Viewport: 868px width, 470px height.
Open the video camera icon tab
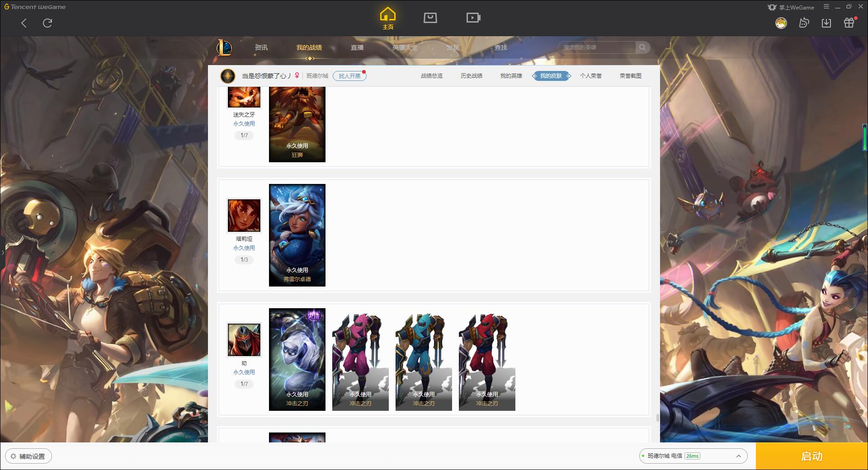pos(473,18)
